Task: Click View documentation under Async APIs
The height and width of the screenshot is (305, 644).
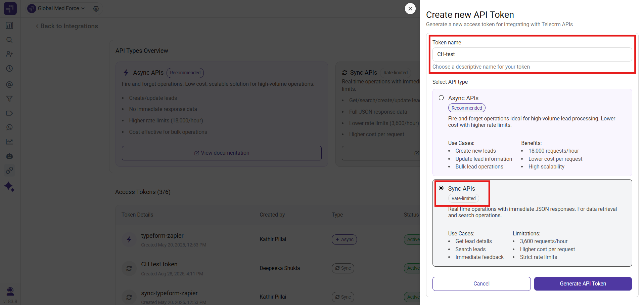Action: pyautogui.click(x=222, y=153)
